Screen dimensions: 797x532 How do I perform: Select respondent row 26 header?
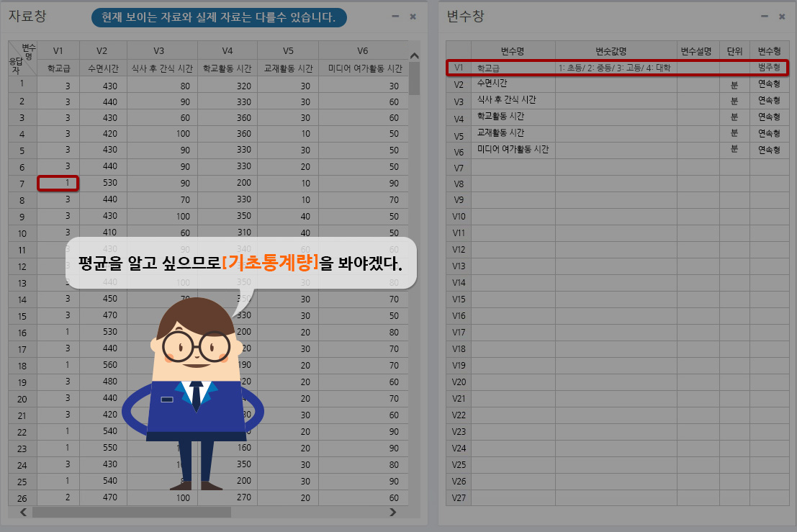(x=22, y=498)
